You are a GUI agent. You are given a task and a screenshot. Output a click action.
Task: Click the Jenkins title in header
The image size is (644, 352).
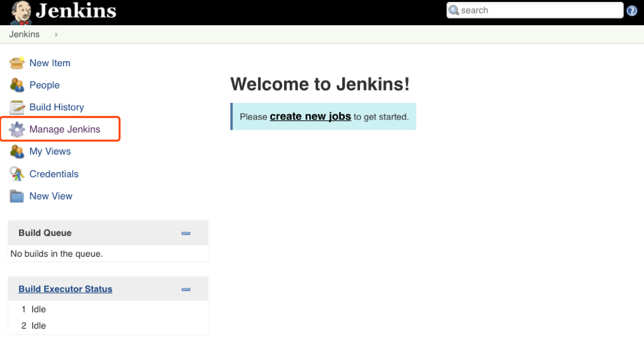coord(75,11)
